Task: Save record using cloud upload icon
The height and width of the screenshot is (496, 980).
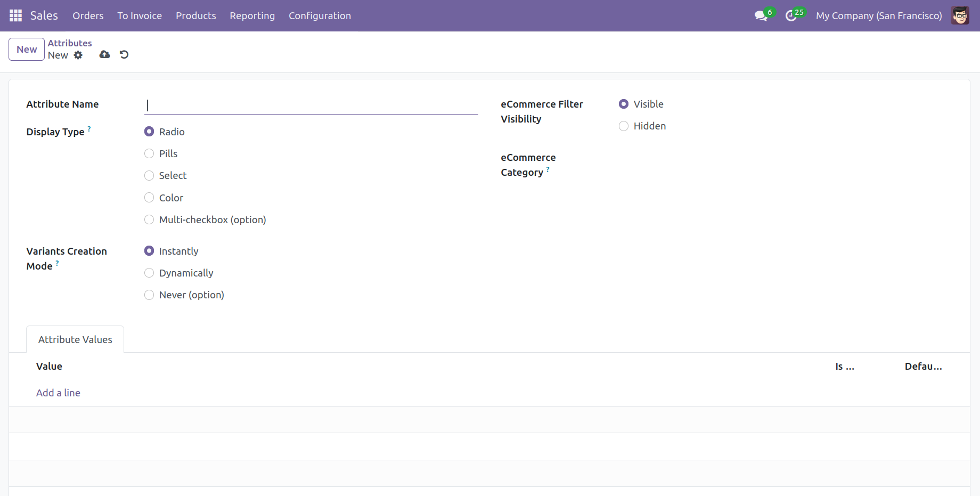Action: (x=105, y=55)
